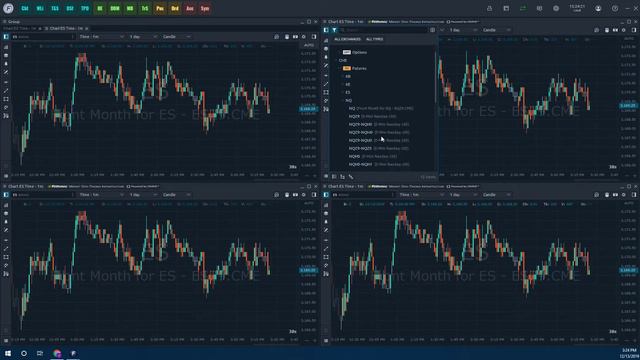Switch to second Chart ES tab in Group window
The image size is (640, 360).
(x=67, y=29)
